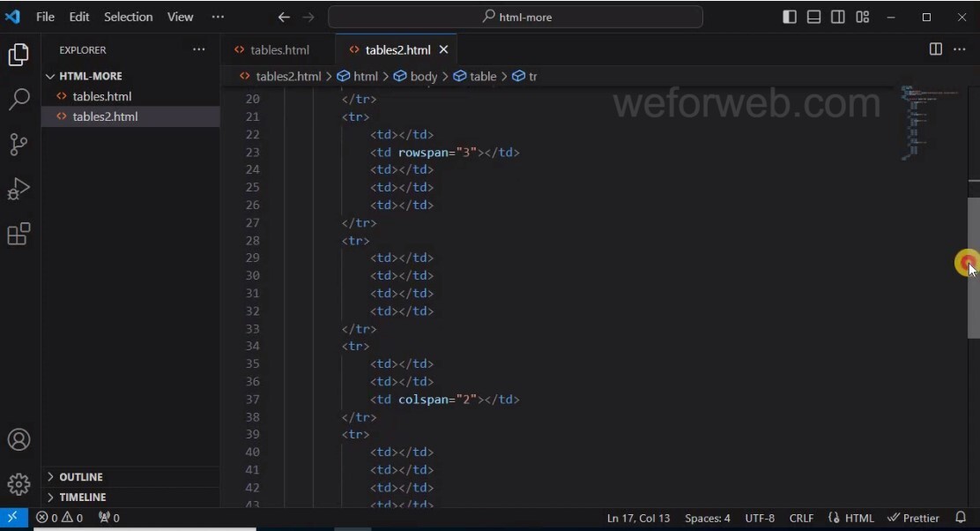Screen dimensions: 980x531
Task: Open the Explorer view in activity bar
Action: click(19, 55)
